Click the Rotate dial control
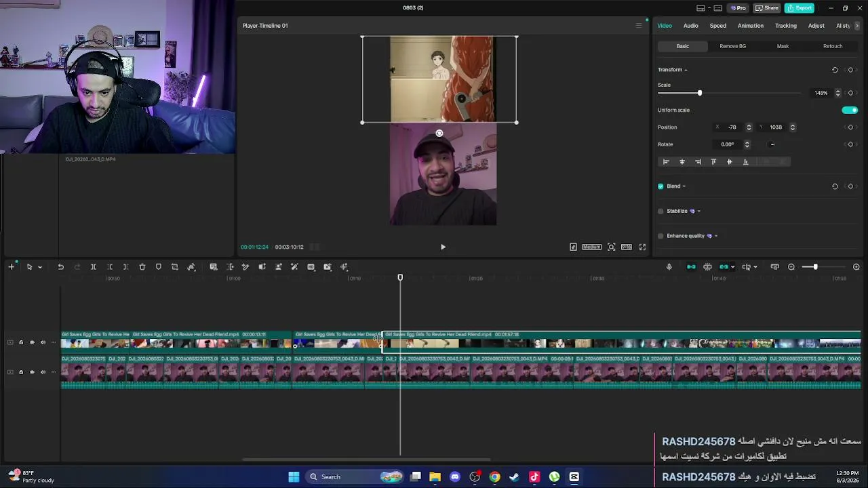The image size is (868, 488). click(x=772, y=144)
